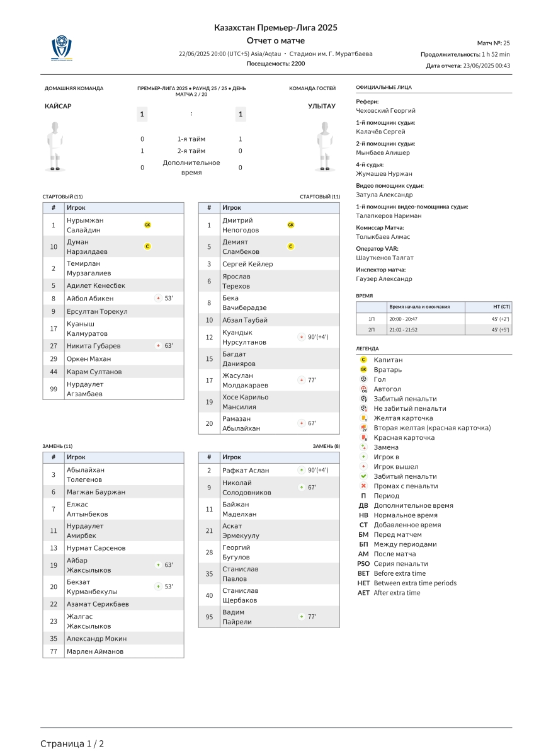Image resolution: width=534 pixels, height=756 pixels.
Task: Click the Kazakhstan Premier League logo
Action: (x=62, y=48)
